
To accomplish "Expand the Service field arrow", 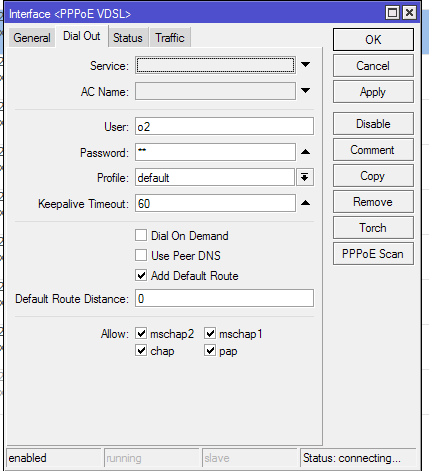I will [305, 65].
